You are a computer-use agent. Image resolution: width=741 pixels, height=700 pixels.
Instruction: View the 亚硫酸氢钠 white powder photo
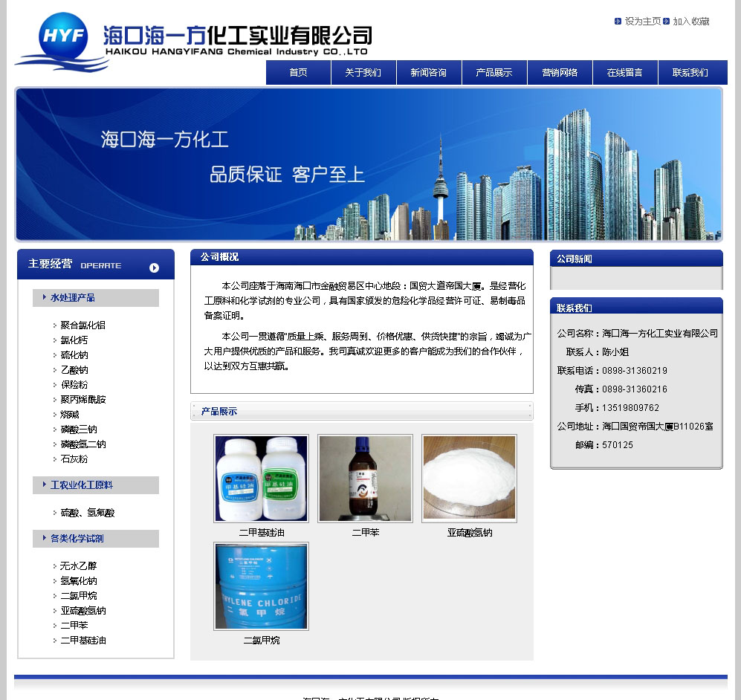469,479
